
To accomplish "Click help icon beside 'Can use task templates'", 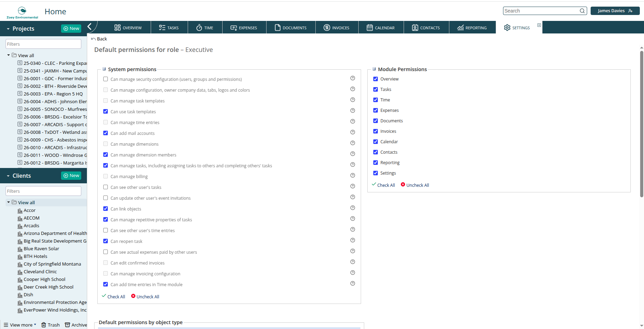I will [x=353, y=111].
